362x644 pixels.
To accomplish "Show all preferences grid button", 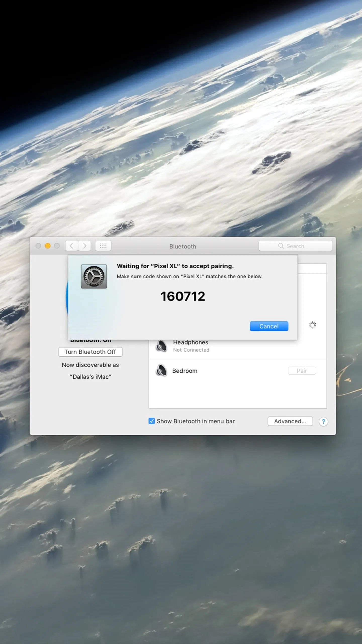I will pos(103,246).
